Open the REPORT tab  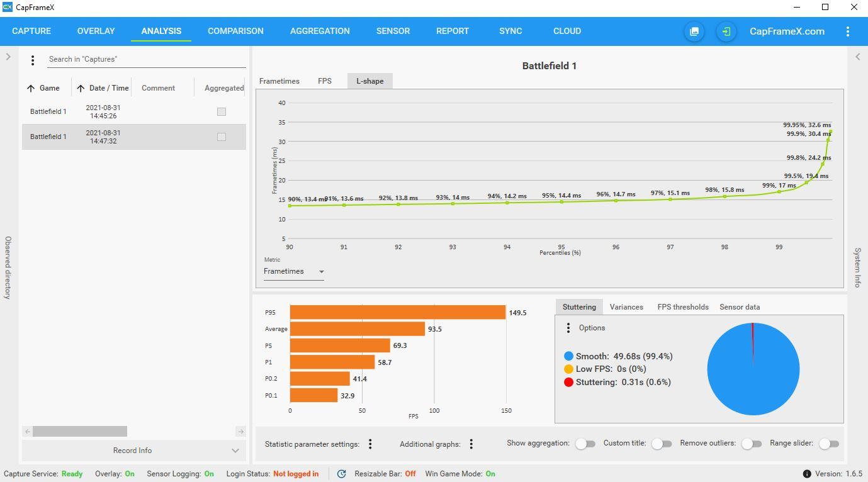(453, 31)
